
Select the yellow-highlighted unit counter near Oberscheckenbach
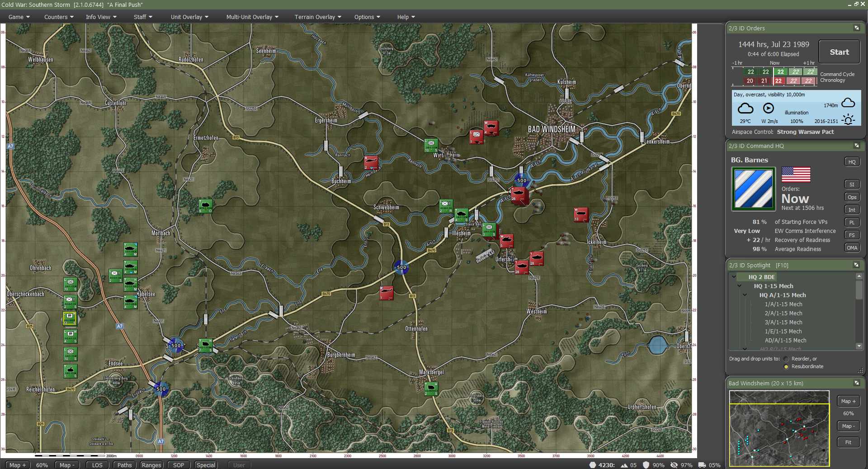(70, 318)
